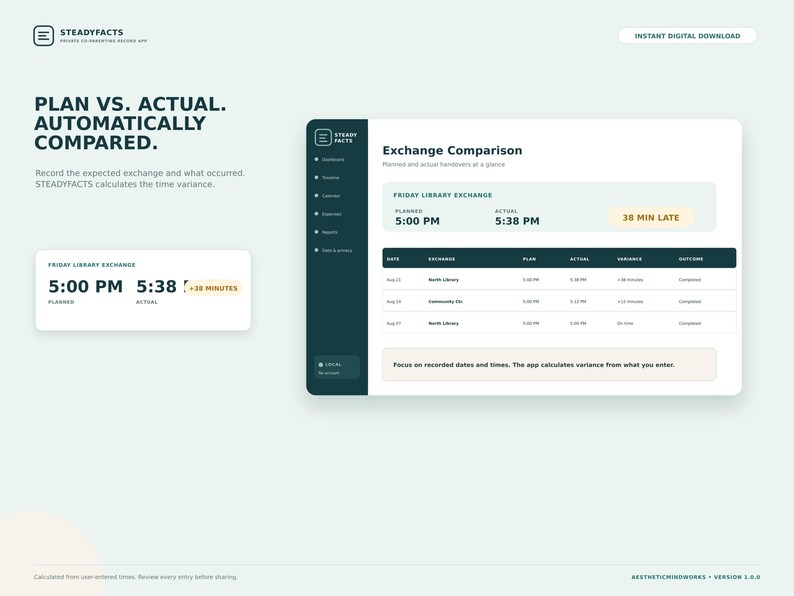This screenshot has width=794, height=596.
Task: Click the Friday Library Exchange title on the left card
Action: pos(92,265)
